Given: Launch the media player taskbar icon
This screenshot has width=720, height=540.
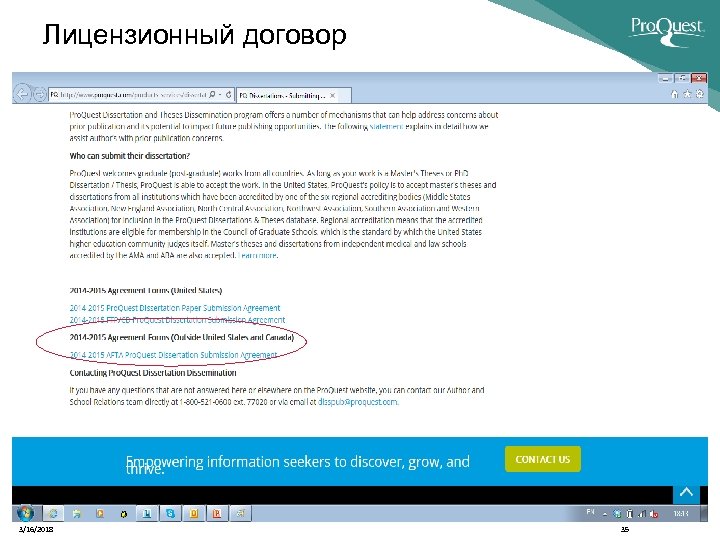Looking at the screenshot, I should (100, 513).
